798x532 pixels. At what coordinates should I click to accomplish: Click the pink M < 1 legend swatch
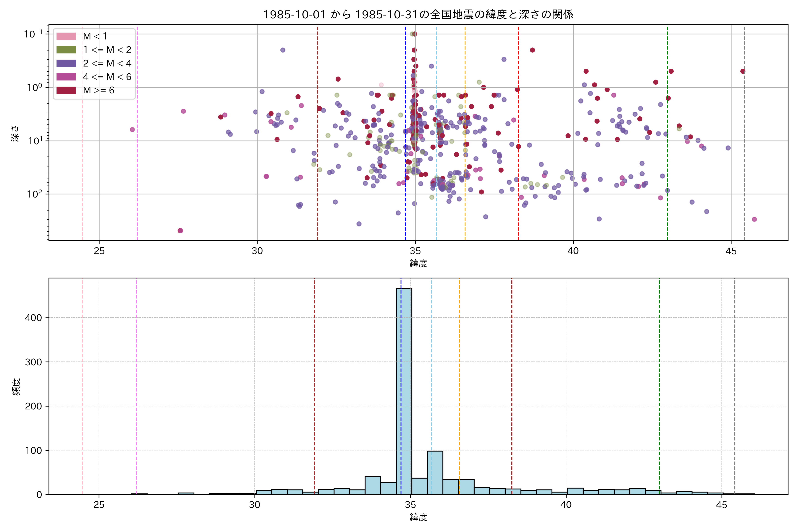coord(66,36)
